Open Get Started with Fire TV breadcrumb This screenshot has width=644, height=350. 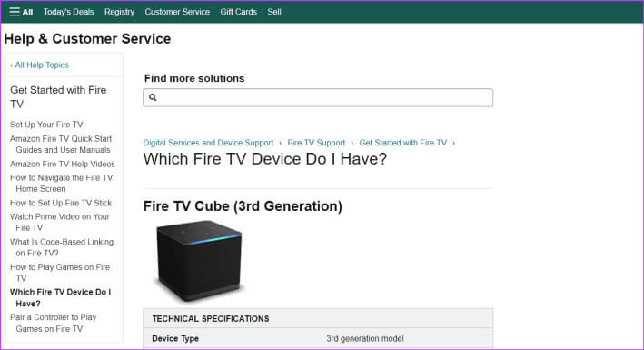[x=403, y=143]
